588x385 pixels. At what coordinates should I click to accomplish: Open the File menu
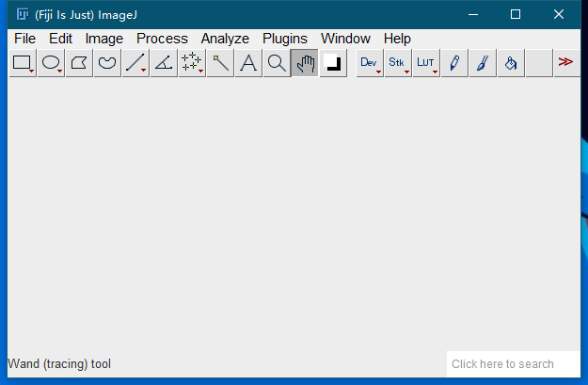pyautogui.click(x=24, y=39)
